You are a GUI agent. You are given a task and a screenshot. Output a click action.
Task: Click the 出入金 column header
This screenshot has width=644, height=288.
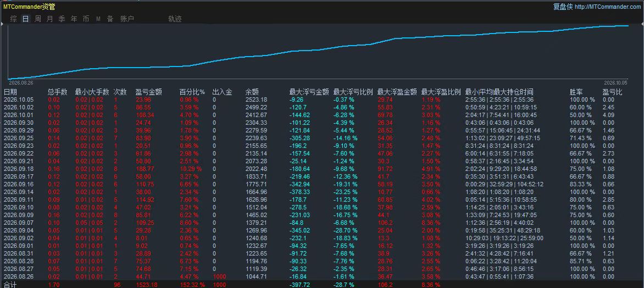point(222,92)
